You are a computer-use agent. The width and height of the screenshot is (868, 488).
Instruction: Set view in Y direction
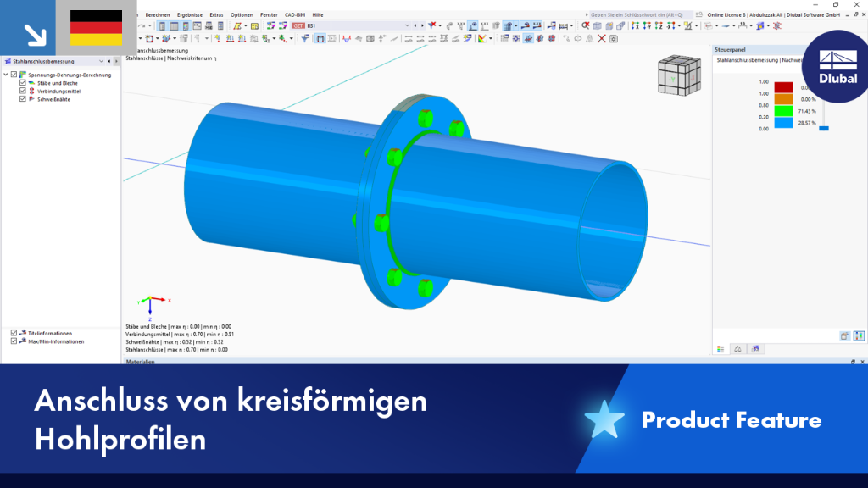(x=647, y=25)
